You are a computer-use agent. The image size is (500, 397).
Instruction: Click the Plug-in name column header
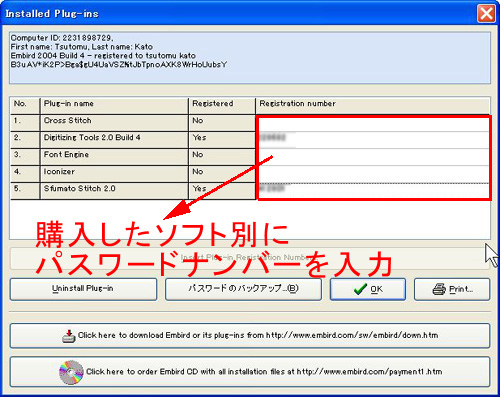tap(114, 106)
